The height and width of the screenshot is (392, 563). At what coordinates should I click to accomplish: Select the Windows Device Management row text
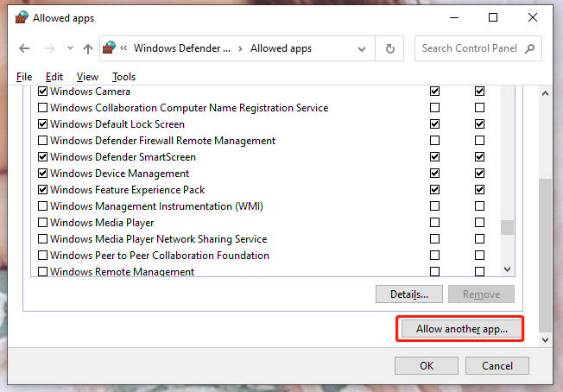(x=119, y=174)
